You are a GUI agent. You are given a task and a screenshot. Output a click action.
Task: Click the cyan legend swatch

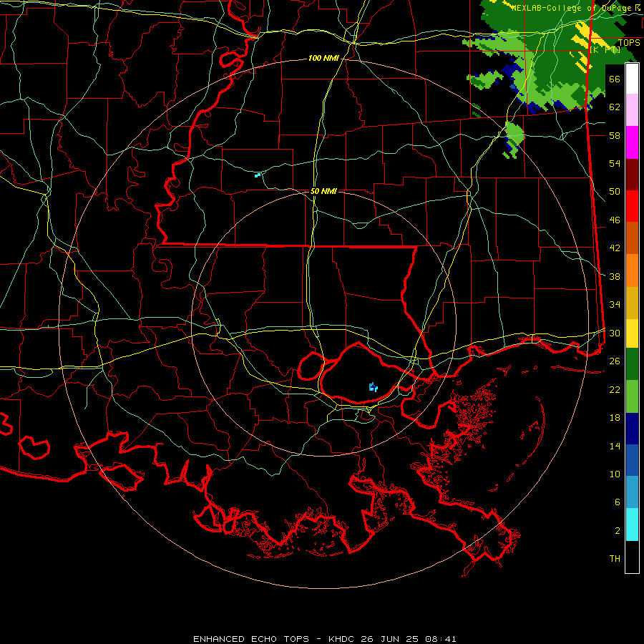pos(632,525)
